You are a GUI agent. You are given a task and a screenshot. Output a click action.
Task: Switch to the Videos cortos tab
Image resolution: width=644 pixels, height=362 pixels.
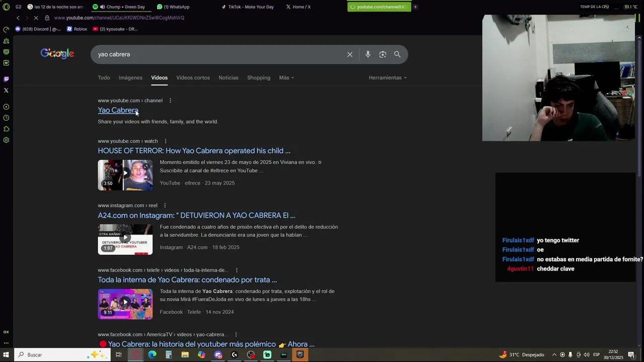click(193, 77)
